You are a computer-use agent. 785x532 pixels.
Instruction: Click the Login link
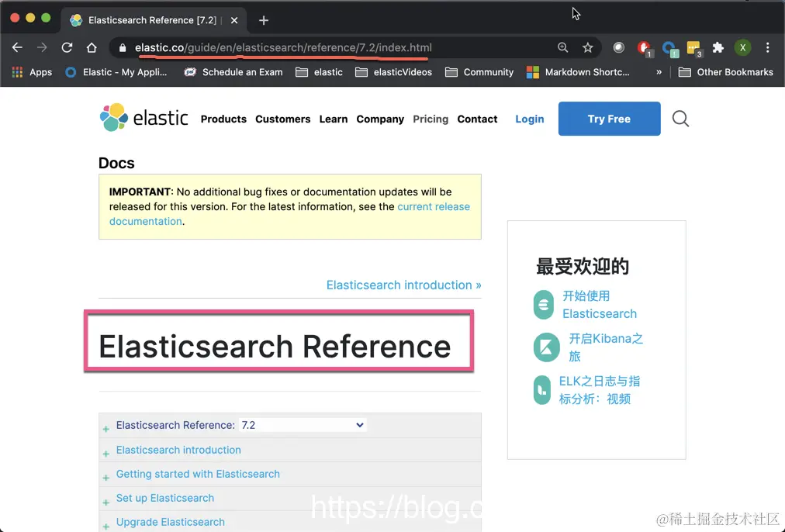coord(530,119)
